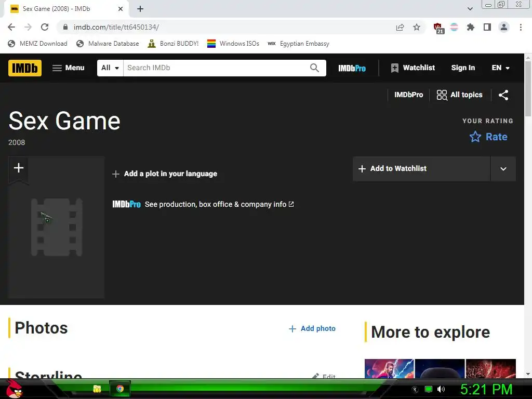Click the address bar URL
Image resolution: width=532 pixels, height=399 pixels.
click(x=116, y=27)
